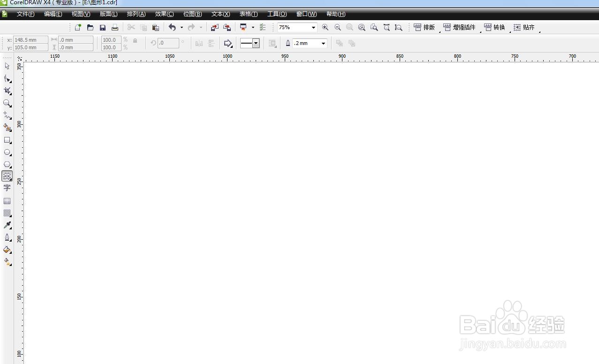Expand the Application Launcher dropdown arrow
The height and width of the screenshot is (364, 599).
[x=253, y=28]
